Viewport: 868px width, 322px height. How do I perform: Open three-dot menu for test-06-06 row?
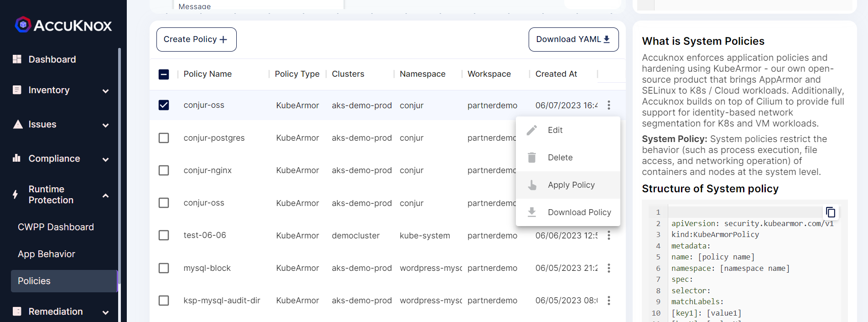click(608, 236)
